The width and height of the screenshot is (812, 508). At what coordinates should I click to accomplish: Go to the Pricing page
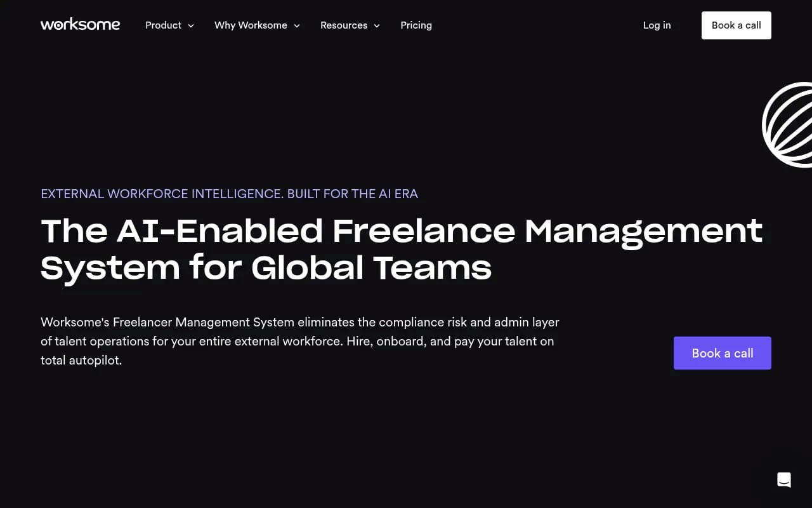click(416, 25)
